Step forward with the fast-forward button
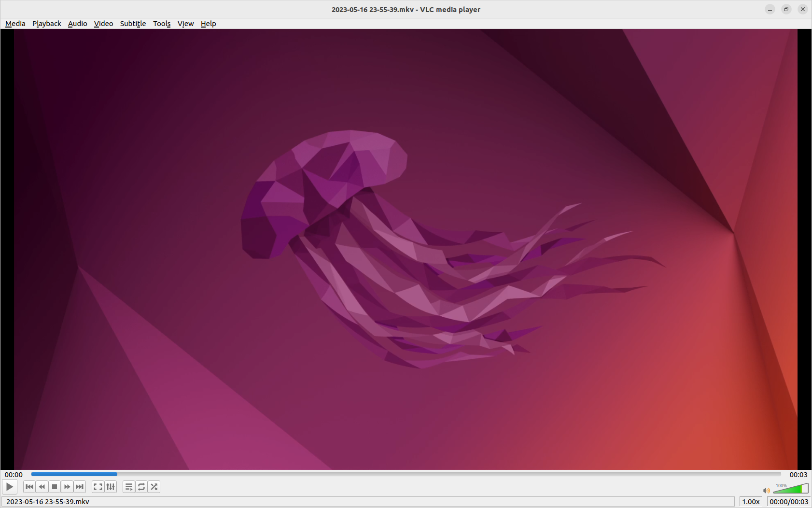Image resolution: width=812 pixels, height=508 pixels. [x=67, y=487]
